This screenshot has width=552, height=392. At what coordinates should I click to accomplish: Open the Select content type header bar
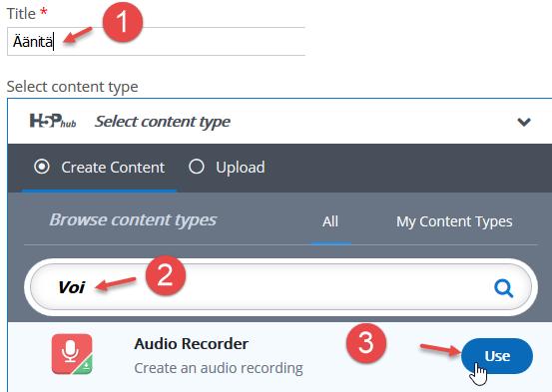[x=279, y=122]
